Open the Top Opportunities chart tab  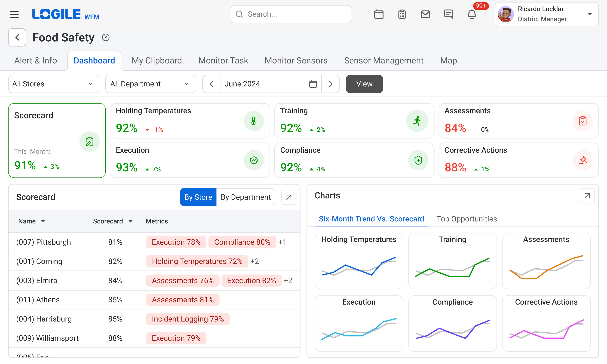(467, 218)
